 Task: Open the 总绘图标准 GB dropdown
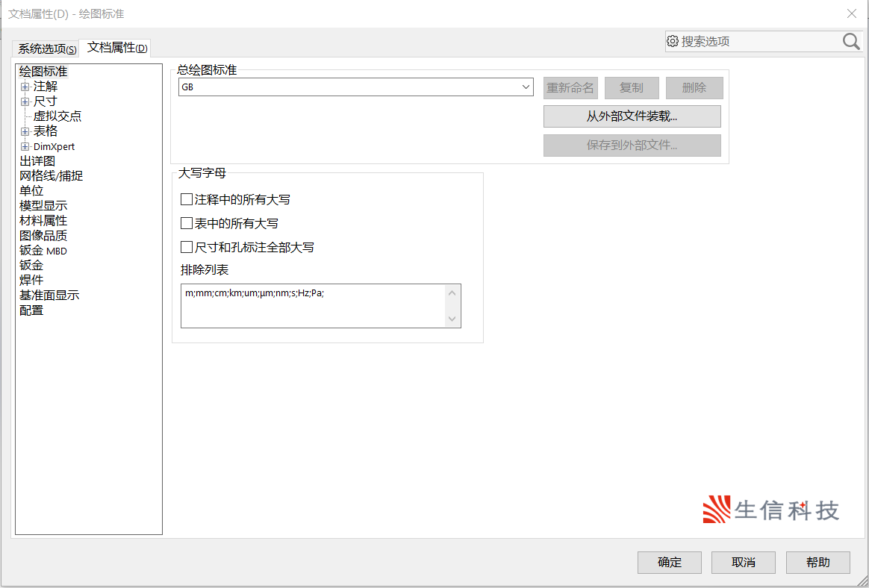[526, 87]
